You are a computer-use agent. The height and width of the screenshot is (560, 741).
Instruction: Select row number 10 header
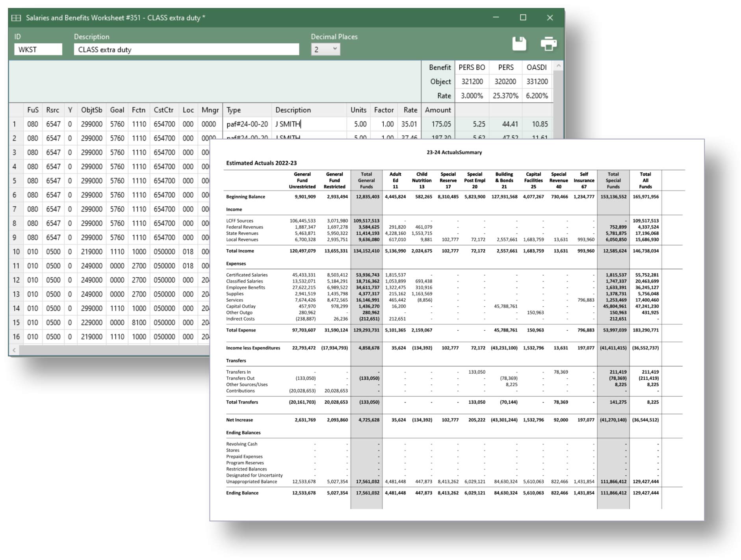[16, 252]
